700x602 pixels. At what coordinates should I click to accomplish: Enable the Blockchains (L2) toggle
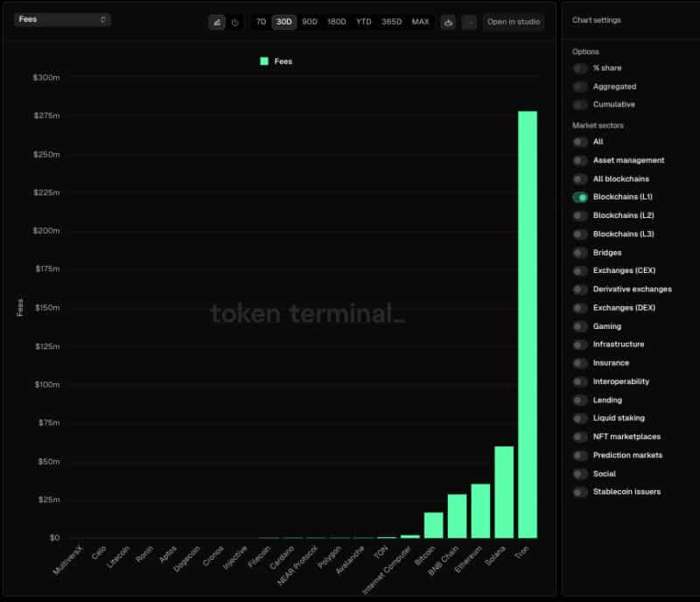tap(580, 216)
